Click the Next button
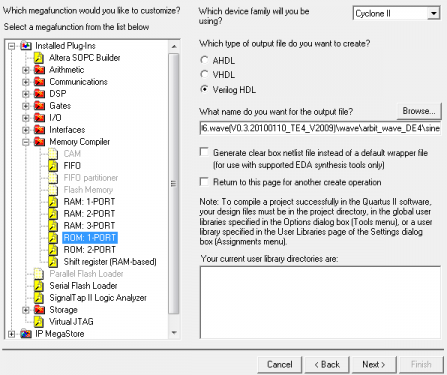This screenshot has height=375, width=447. (x=374, y=364)
